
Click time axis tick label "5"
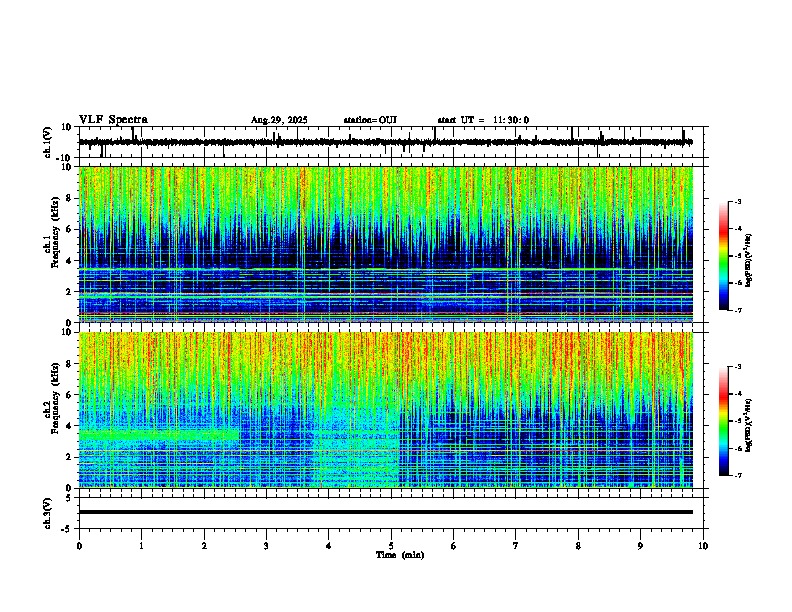(x=391, y=546)
